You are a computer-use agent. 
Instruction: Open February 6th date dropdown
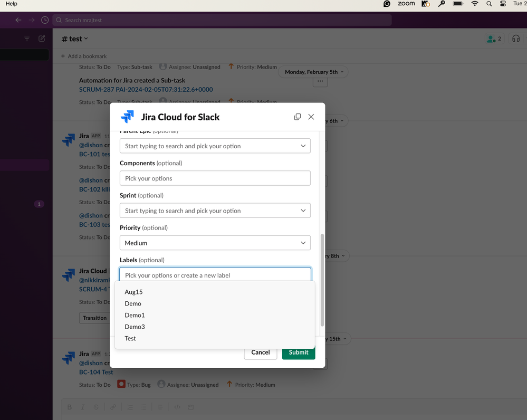[x=336, y=121]
